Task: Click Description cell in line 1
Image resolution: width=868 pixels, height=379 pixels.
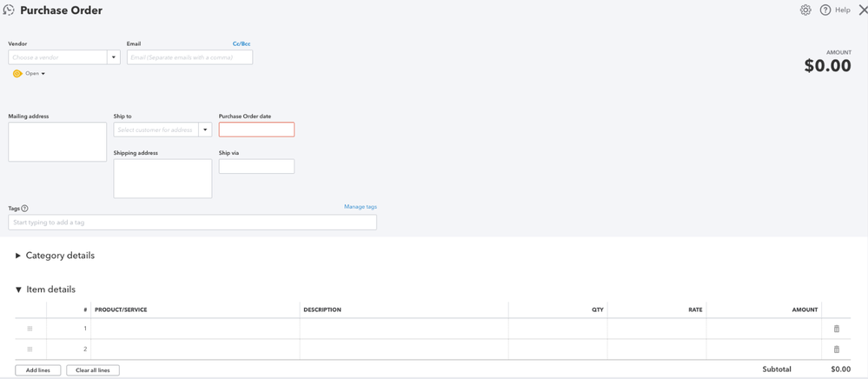Action: click(x=404, y=329)
